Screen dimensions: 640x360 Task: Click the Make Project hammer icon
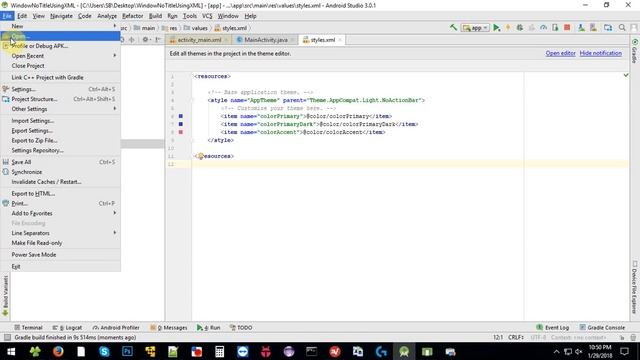click(x=453, y=27)
